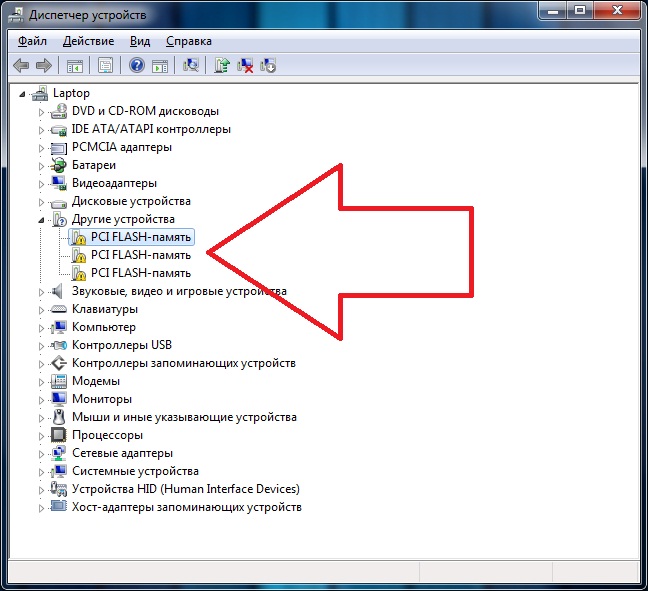Close the Диспетчер устройств window

pyautogui.click(x=617, y=10)
